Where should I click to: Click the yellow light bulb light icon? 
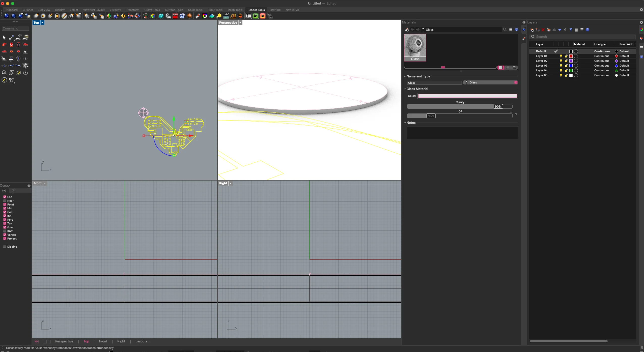[219, 16]
